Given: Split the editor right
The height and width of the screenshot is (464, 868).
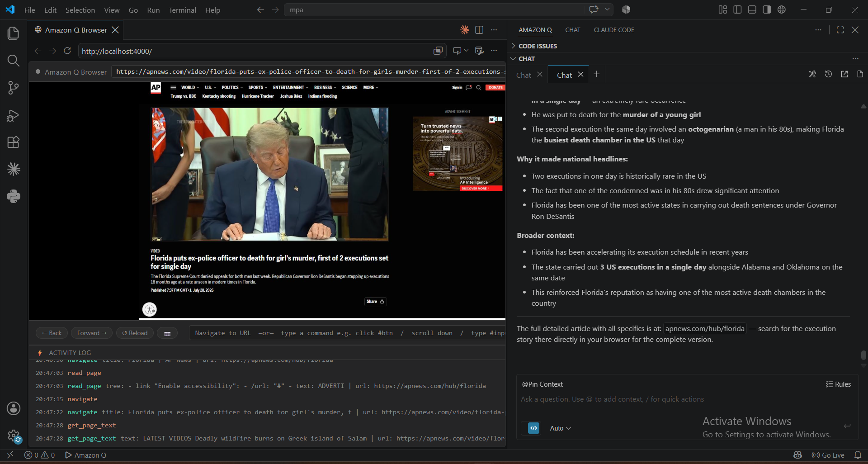Looking at the screenshot, I should tap(479, 30).
